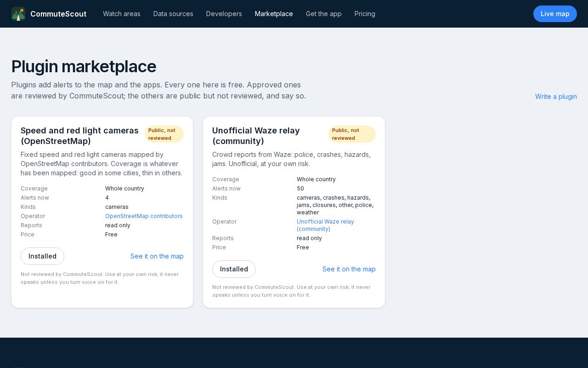The width and height of the screenshot is (588, 368).
Task: View the Pricing page
Action: 365,14
